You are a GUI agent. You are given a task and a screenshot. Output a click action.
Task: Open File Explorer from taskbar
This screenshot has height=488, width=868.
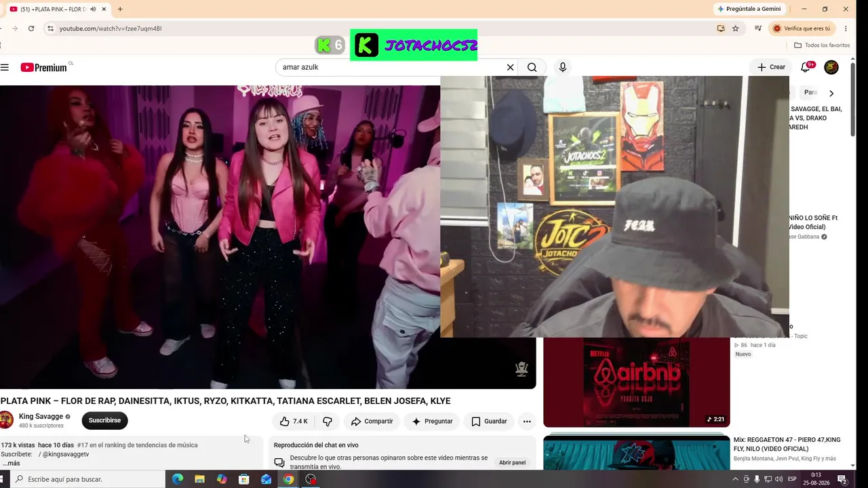199,479
